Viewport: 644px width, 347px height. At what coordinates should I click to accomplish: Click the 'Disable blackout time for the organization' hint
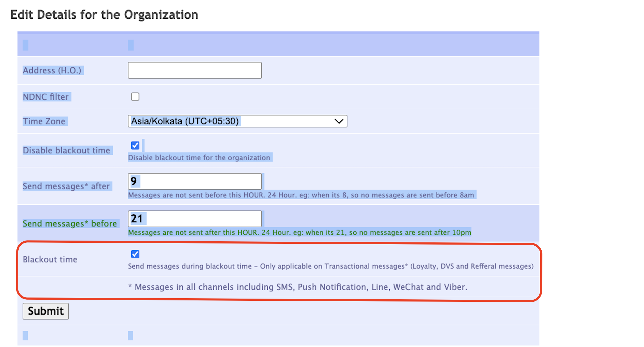point(199,158)
